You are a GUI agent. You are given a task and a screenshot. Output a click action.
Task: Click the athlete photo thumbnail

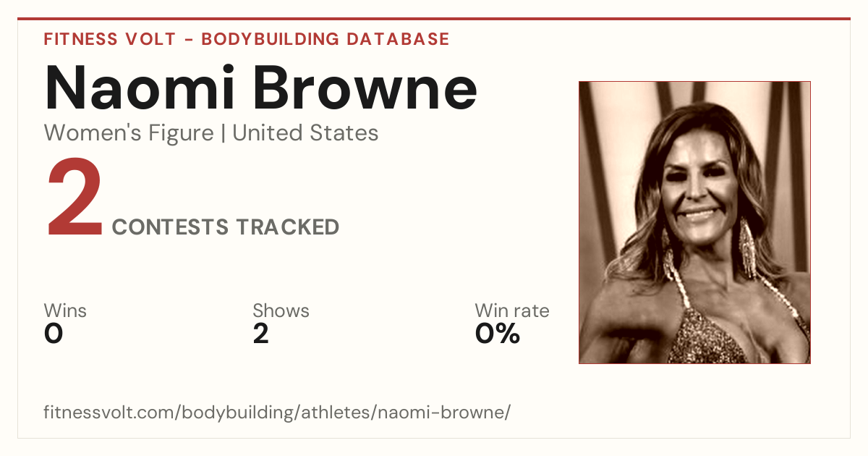(x=694, y=222)
